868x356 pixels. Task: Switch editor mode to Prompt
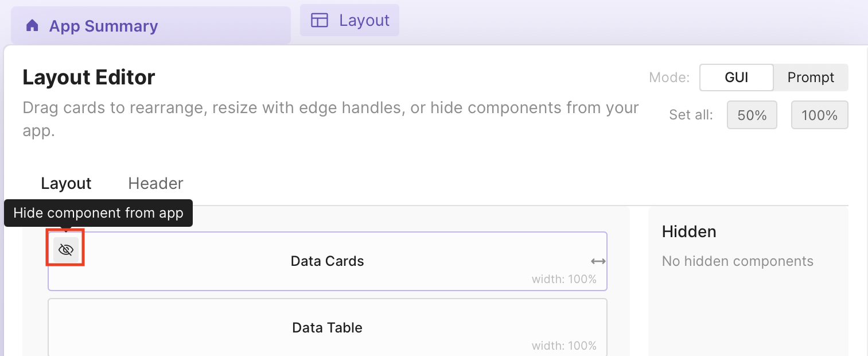point(811,77)
